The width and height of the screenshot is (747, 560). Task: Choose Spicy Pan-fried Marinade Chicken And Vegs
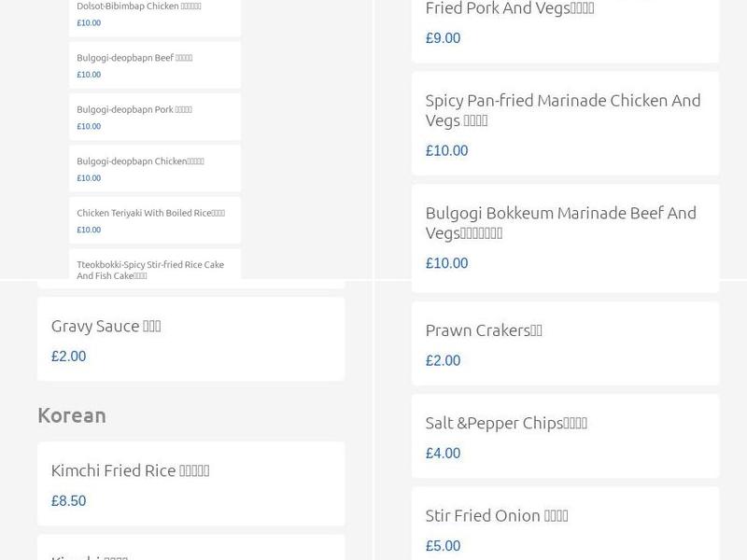click(x=562, y=110)
